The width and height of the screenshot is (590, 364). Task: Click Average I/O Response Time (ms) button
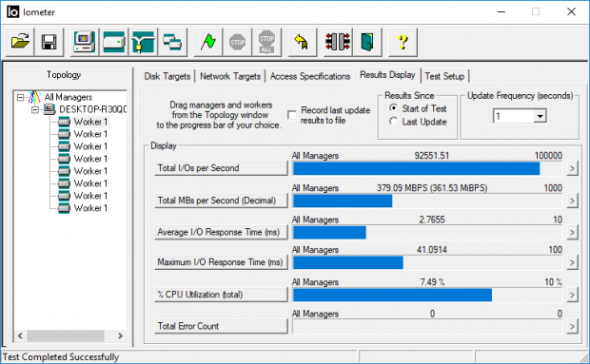[221, 232]
